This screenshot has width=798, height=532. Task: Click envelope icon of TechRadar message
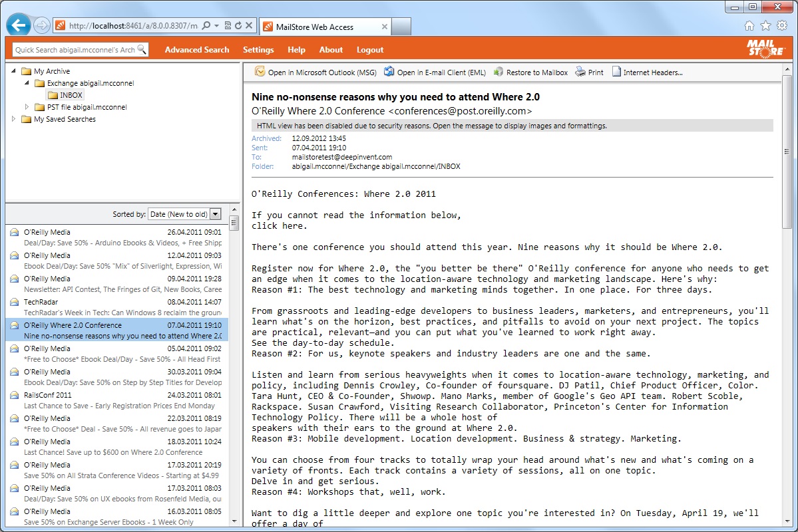(x=14, y=302)
